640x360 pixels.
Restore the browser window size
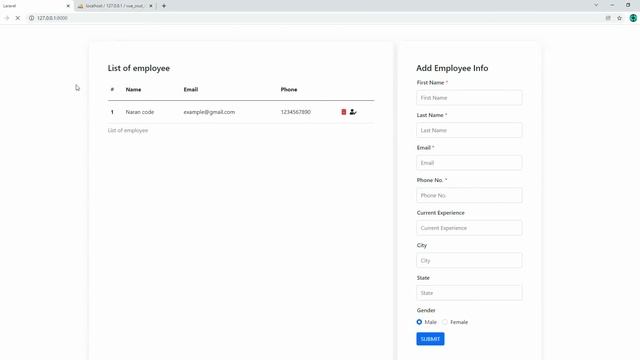coord(628,5)
